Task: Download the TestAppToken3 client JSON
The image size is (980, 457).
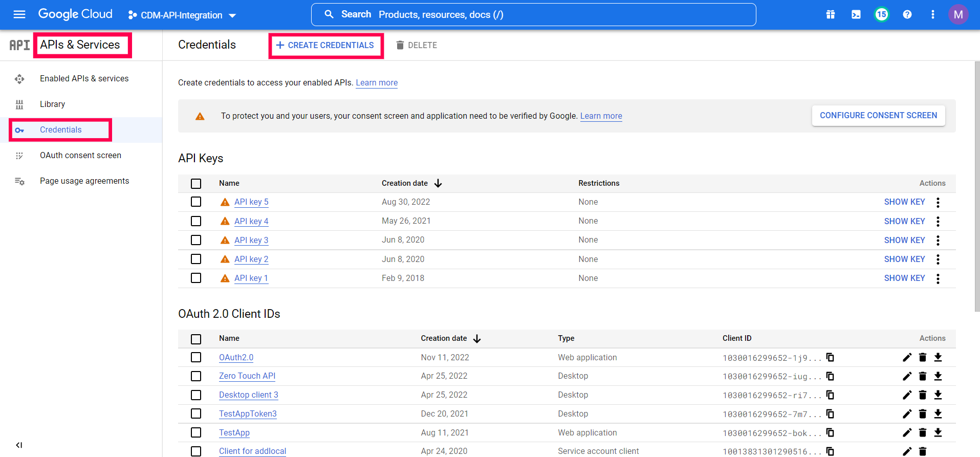Action: tap(938, 414)
